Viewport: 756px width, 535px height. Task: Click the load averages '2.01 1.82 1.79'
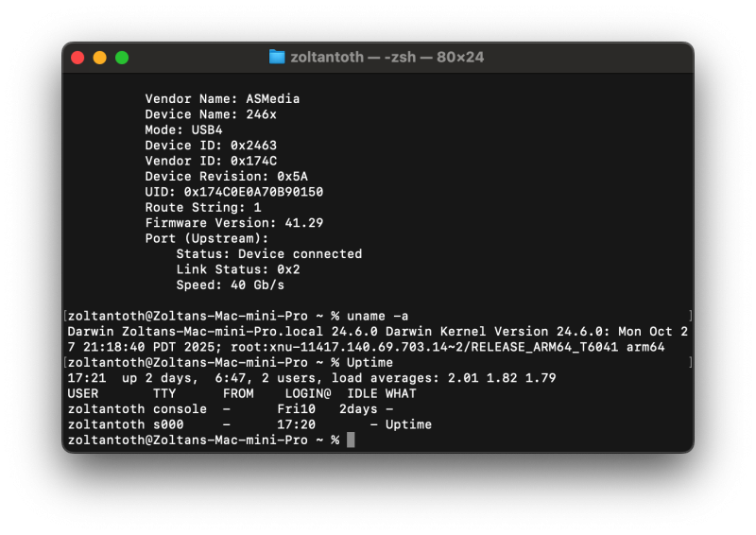502,378
